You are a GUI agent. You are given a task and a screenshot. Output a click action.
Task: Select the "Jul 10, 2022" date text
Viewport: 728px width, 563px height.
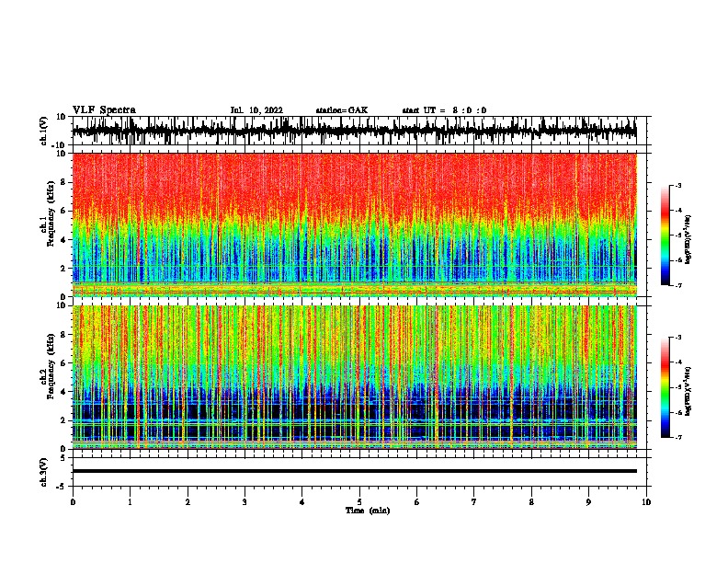point(256,110)
